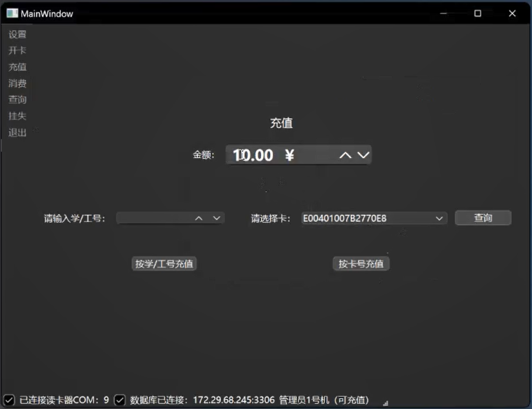Click down arrow in student/staff ID field
Image resolution: width=532 pixels, height=409 pixels.
[x=216, y=218]
